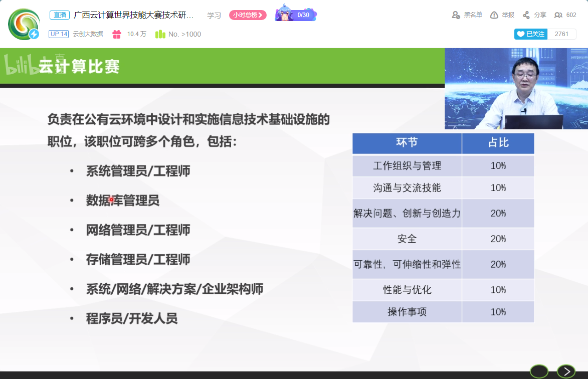Click the blank oval slide button
Viewport: 588px width, 379px height.
539,371
